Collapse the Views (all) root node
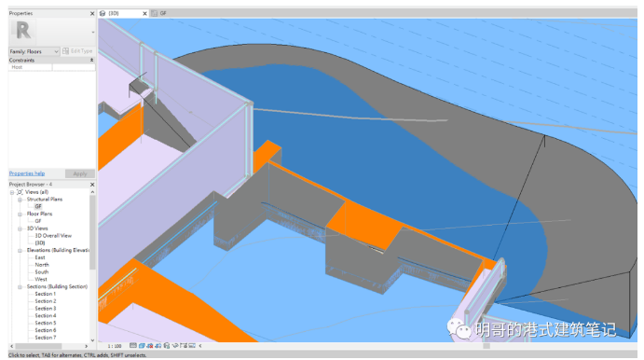Image resolution: width=644 pixels, height=360 pixels. click(x=12, y=192)
